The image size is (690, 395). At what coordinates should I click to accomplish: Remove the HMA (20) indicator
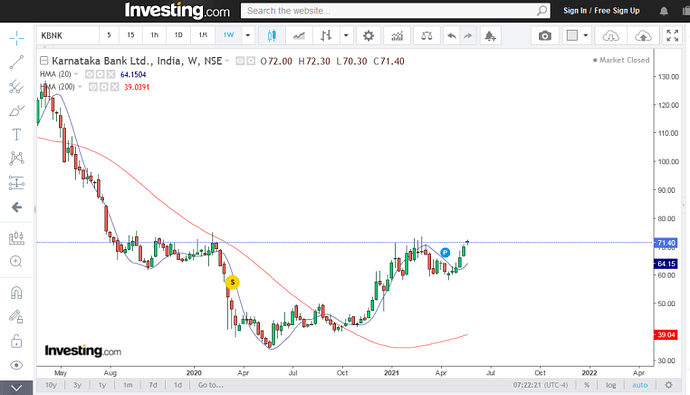point(111,74)
